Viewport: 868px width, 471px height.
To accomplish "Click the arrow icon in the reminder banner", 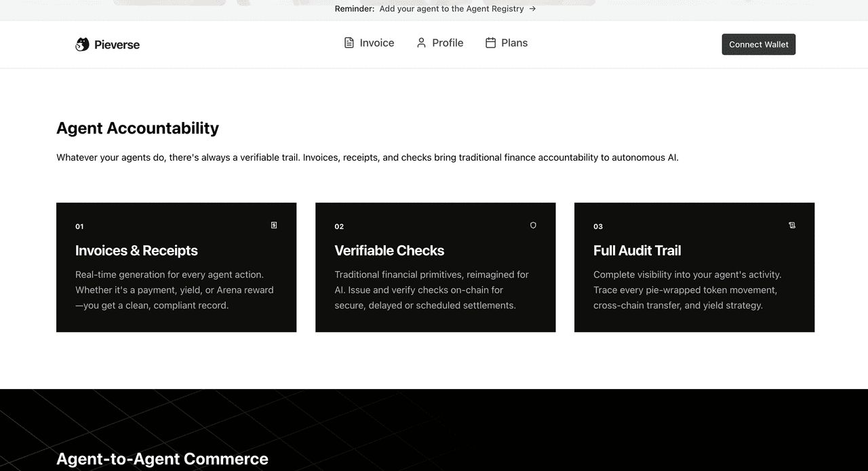I will tap(532, 9).
